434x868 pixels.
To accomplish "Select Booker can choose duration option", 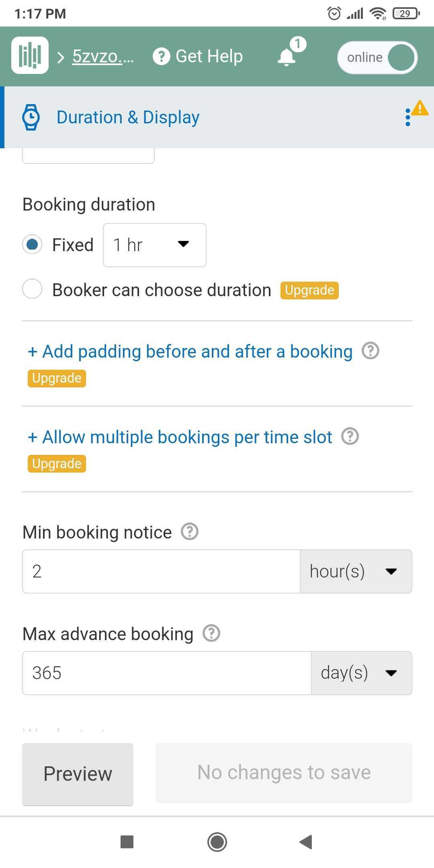I will (x=32, y=289).
